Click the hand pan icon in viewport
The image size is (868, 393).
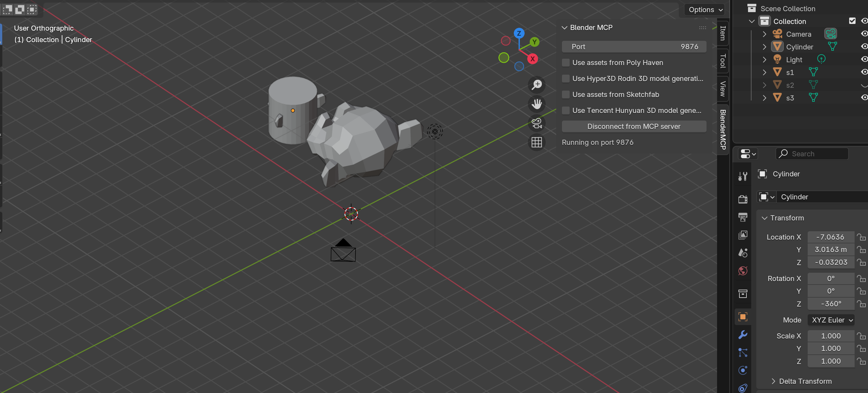pyautogui.click(x=536, y=104)
